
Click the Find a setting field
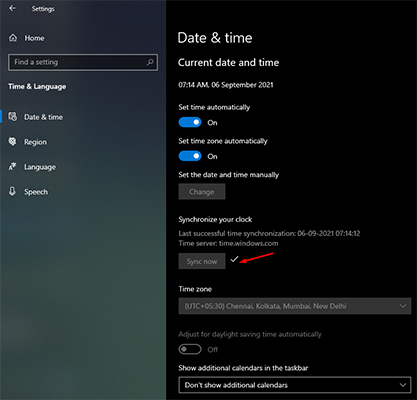83,62
